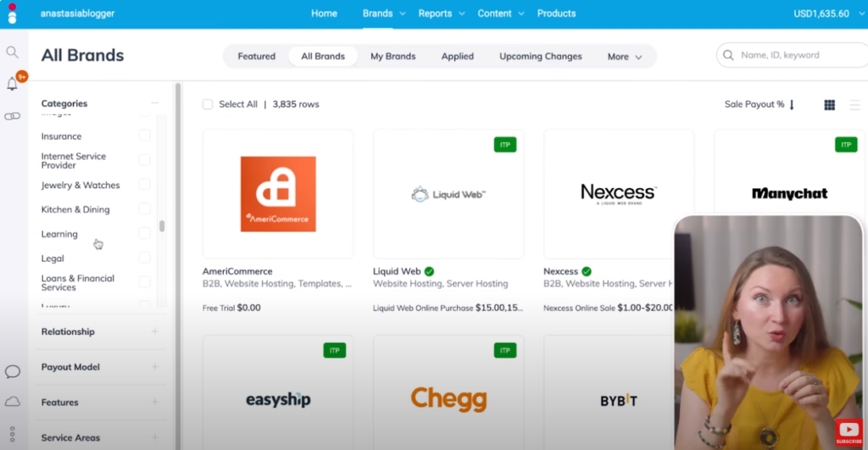This screenshot has height=450, width=868.
Task: Toggle the Sale Payout % sort arrow
Action: [x=792, y=104]
